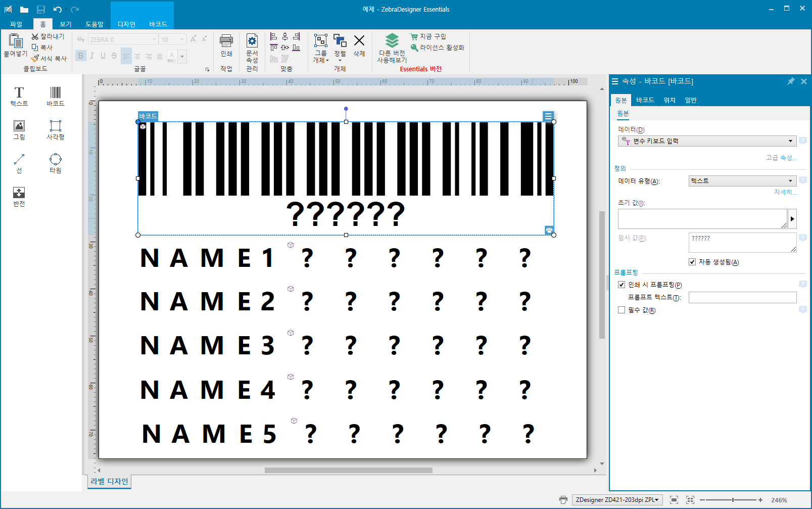
Task: Select the 타원 (Ellipse) tool
Action: point(56,163)
